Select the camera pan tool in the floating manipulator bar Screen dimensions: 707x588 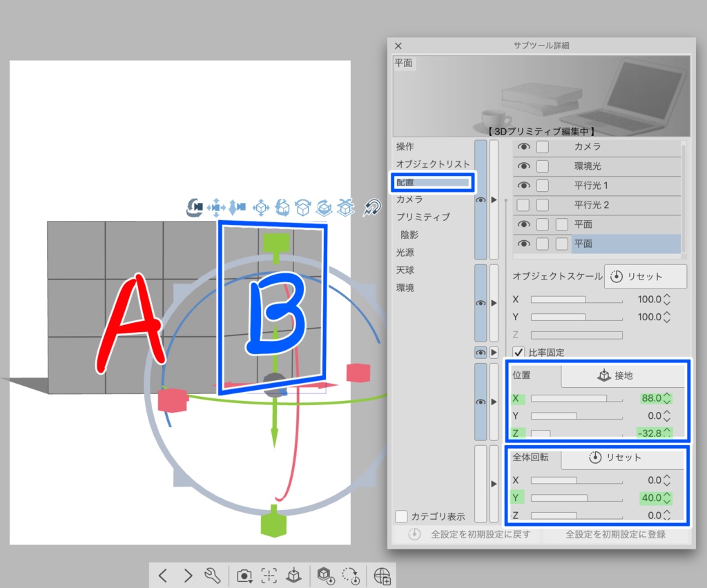coord(216,208)
